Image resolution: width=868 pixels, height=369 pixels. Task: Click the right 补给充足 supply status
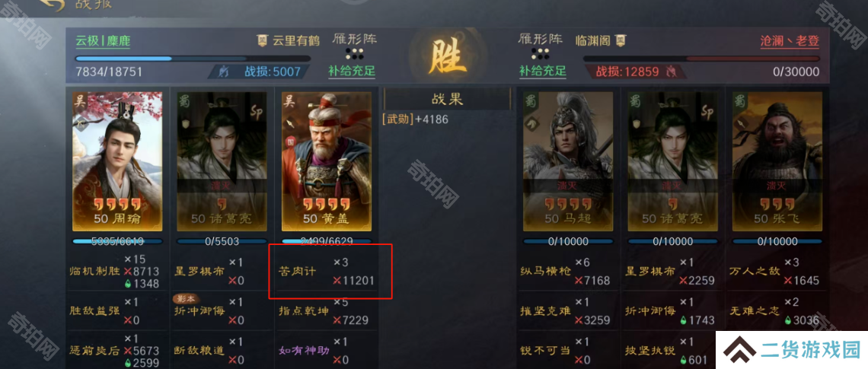tap(542, 71)
